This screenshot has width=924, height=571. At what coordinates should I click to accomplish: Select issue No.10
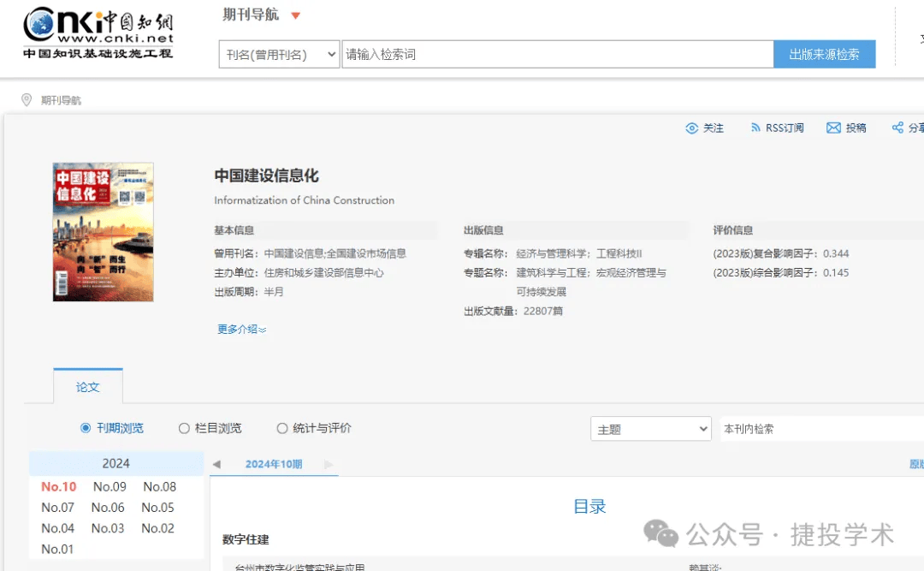tap(59, 486)
